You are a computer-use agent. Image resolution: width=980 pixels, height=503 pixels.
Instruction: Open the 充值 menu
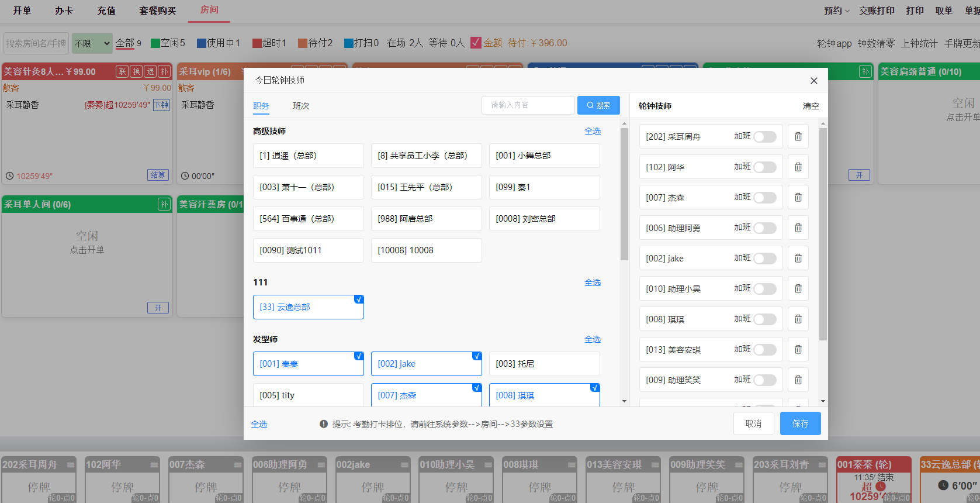[x=106, y=11]
